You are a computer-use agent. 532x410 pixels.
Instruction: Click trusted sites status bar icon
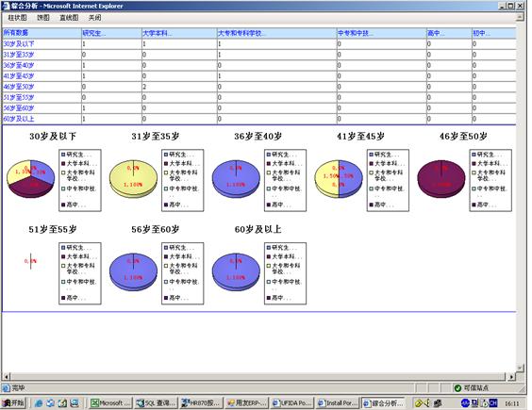tap(457, 388)
